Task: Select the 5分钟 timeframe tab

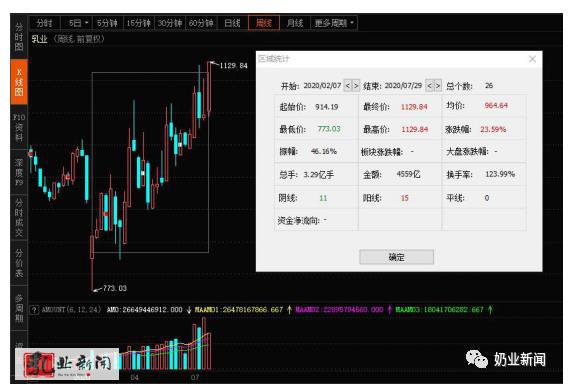Action: pos(107,23)
